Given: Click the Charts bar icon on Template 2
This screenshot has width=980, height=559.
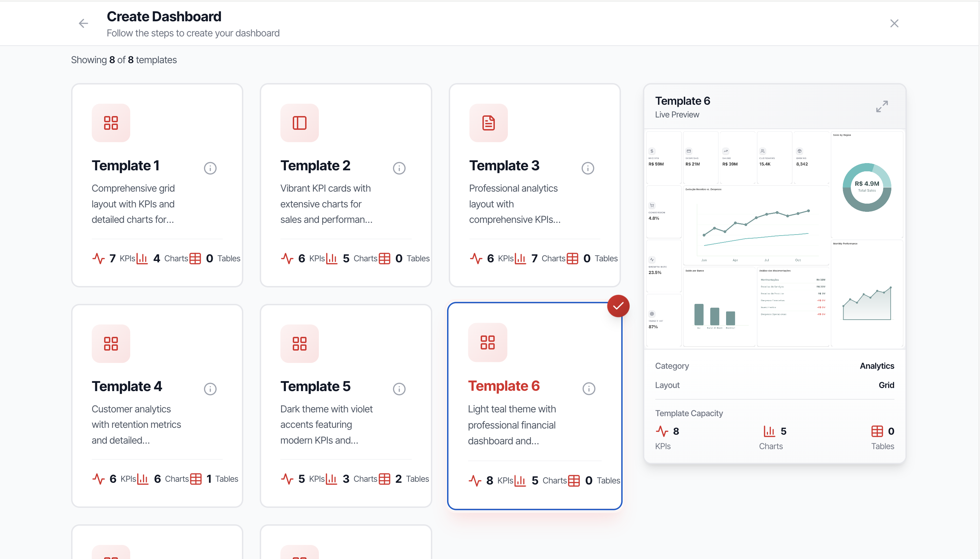Looking at the screenshot, I should pyautogui.click(x=332, y=259).
